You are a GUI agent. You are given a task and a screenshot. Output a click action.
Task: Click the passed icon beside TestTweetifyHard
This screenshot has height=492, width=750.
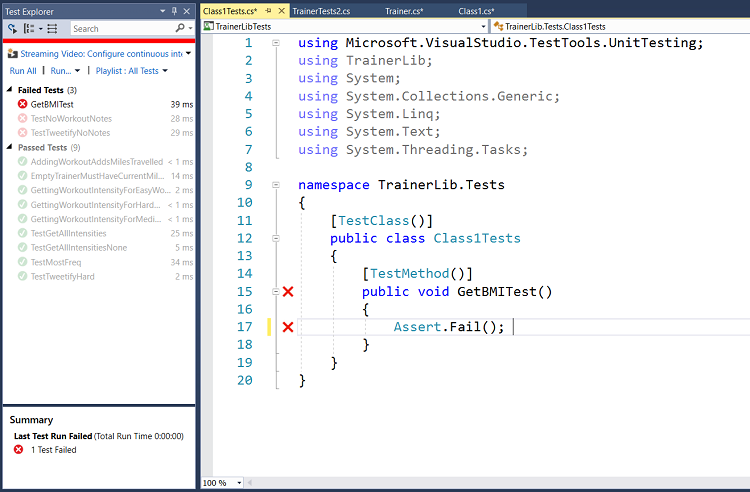pyautogui.click(x=22, y=276)
